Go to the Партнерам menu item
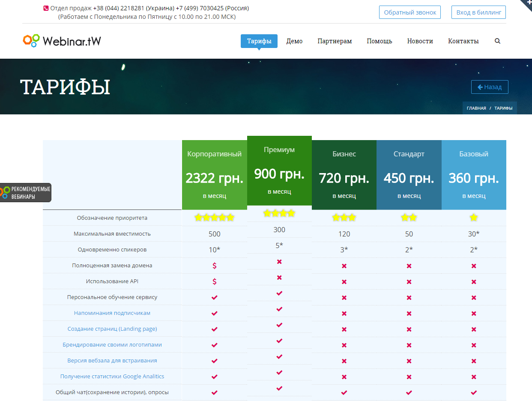The image size is (532, 401). click(x=335, y=41)
